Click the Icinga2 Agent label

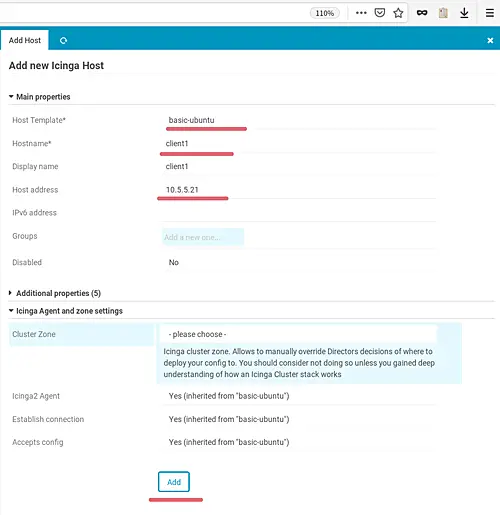click(x=36, y=396)
